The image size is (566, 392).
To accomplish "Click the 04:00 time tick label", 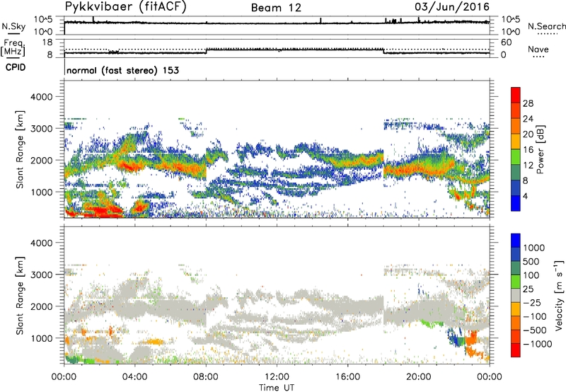I will pyautogui.click(x=134, y=377).
